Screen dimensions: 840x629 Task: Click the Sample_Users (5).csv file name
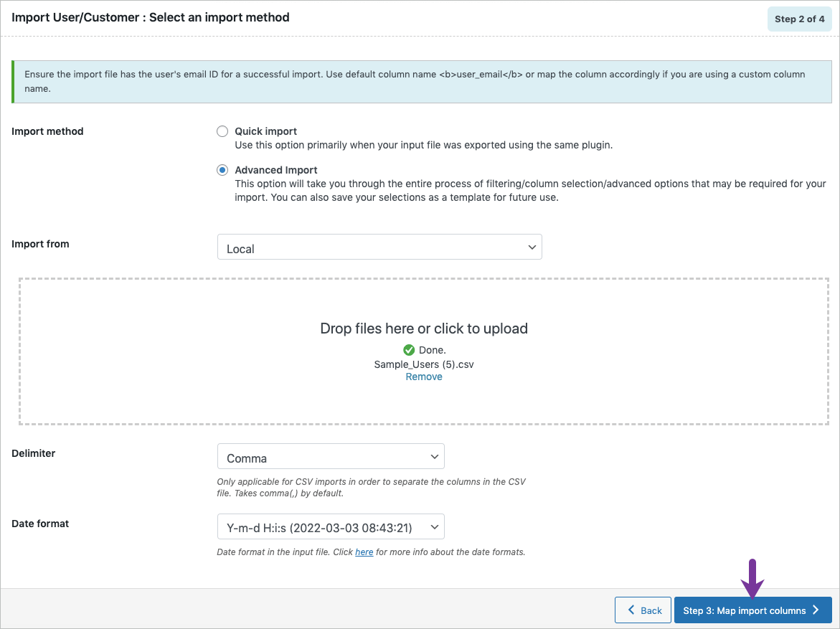(424, 364)
